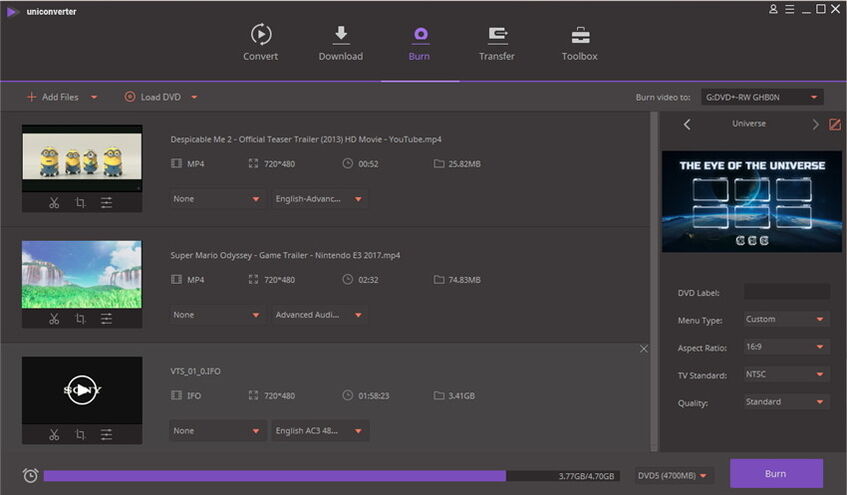This screenshot has height=495, width=847.
Task: Open effects settings for Super Mario Odyssey
Action: click(106, 319)
